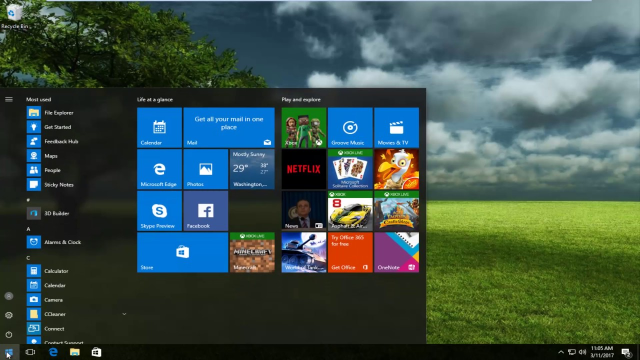
Task: Click the Start button on taskbar
Action: (9, 352)
